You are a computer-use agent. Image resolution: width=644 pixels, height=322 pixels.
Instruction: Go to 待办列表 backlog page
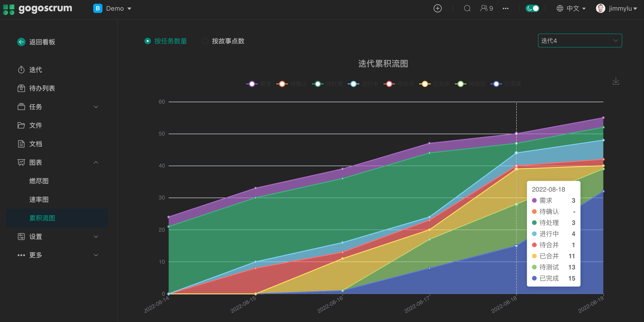click(42, 88)
